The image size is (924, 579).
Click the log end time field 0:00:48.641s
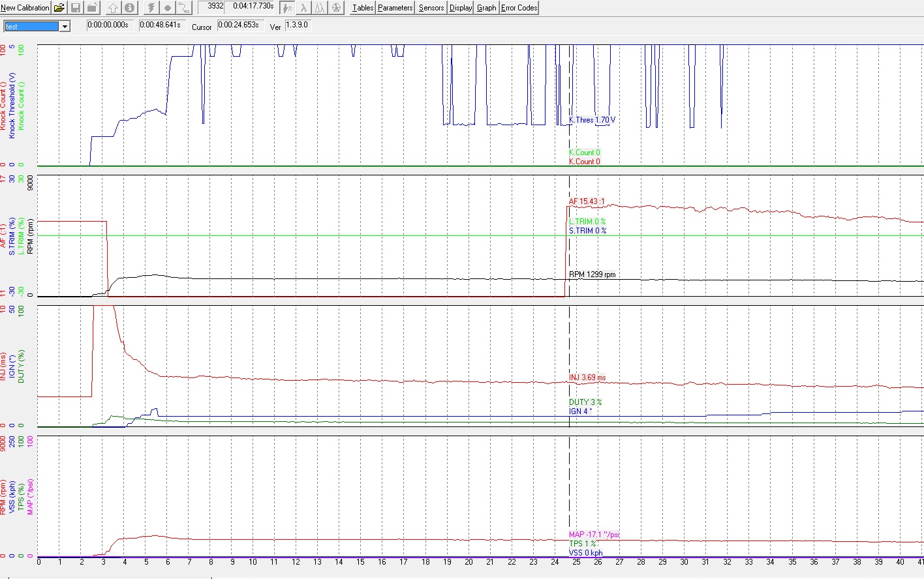(161, 25)
